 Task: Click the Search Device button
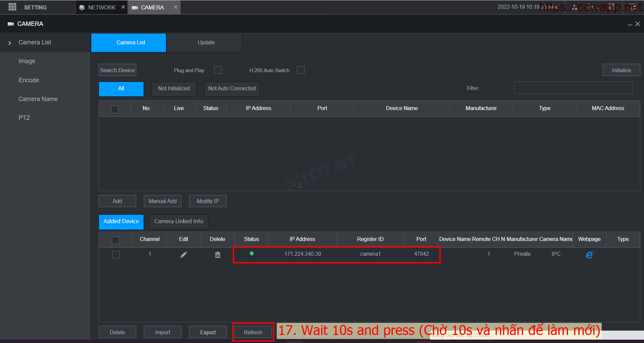[117, 70]
